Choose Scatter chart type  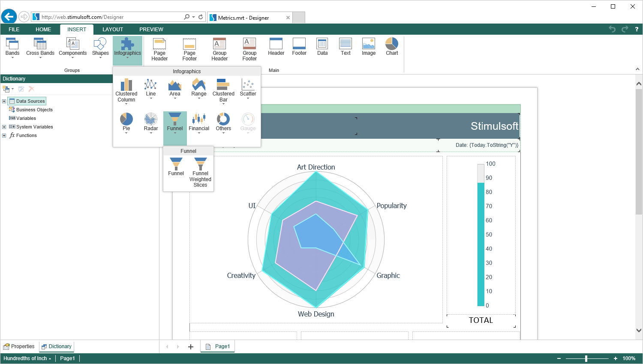[248, 89]
